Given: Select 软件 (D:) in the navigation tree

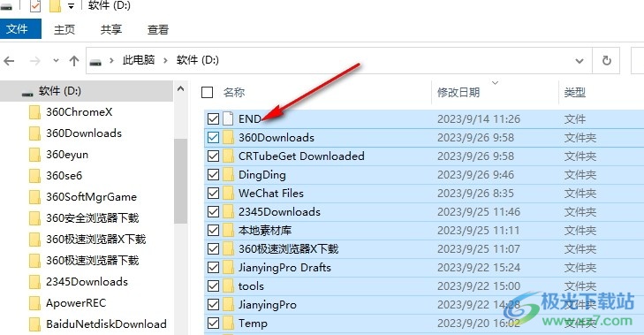Looking at the screenshot, I should (60, 91).
